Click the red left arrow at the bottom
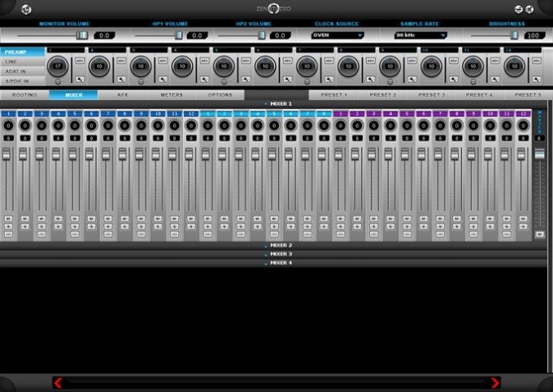The height and width of the screenshot is (392, 553). 58,382
